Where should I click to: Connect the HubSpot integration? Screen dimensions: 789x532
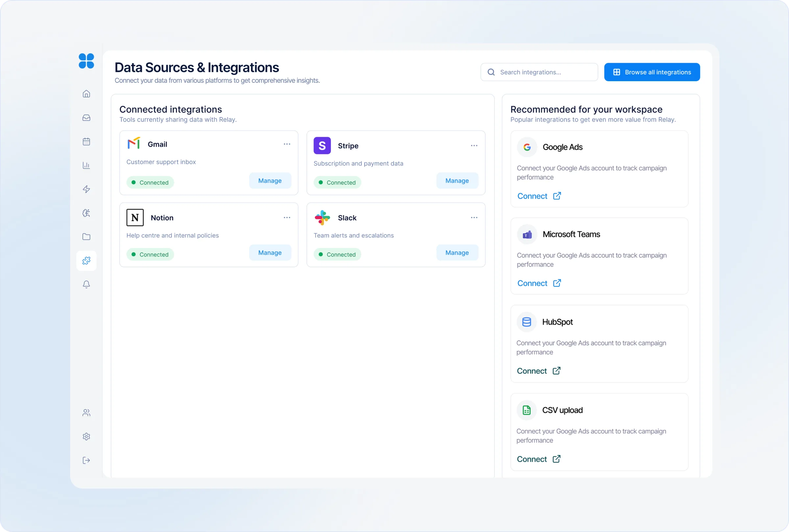[538, 371]
